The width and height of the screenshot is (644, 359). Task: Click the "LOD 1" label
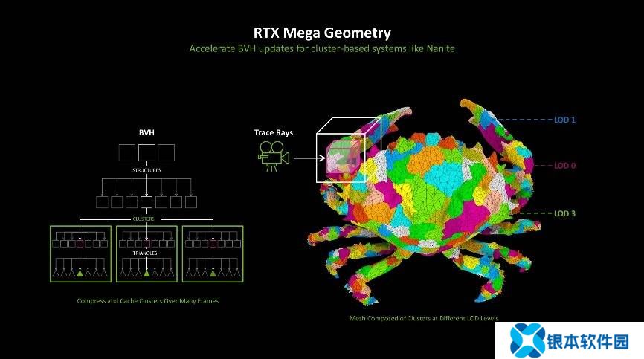point(564,120)
